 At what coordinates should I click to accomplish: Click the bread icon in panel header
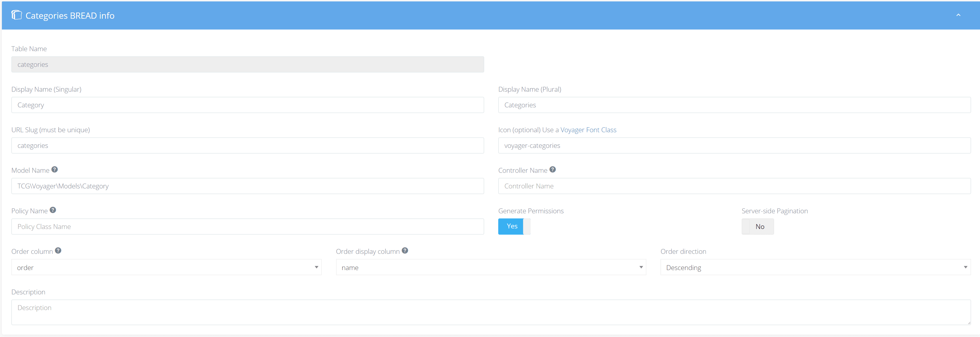pos(16,15)
